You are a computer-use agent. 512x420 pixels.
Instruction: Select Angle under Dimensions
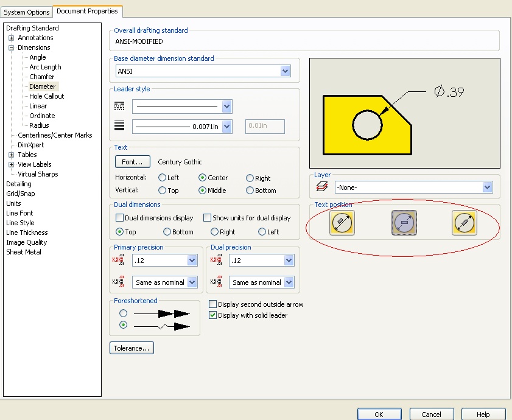click(x=38, y=57)
